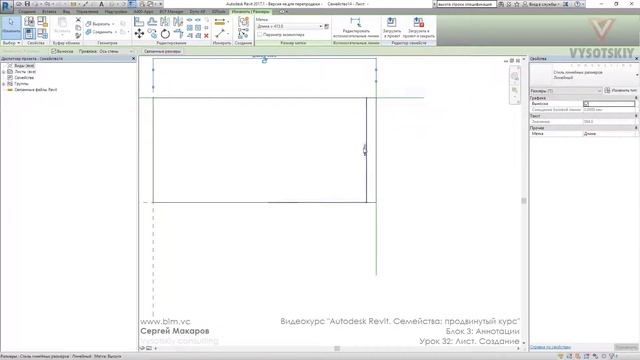Close the Properties (Свойства) palette

click(636, 59)
